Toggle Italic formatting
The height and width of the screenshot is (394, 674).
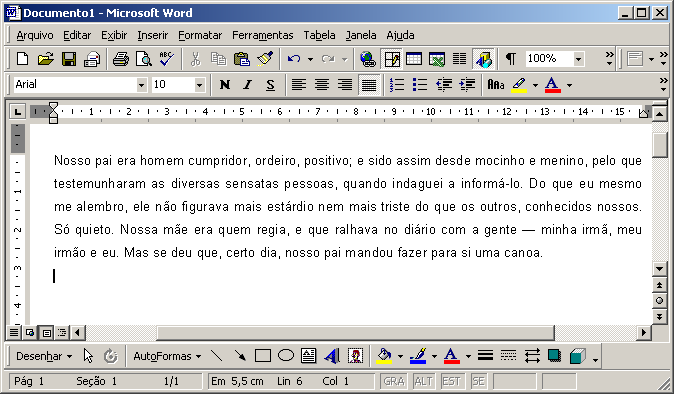coord(247,85)
